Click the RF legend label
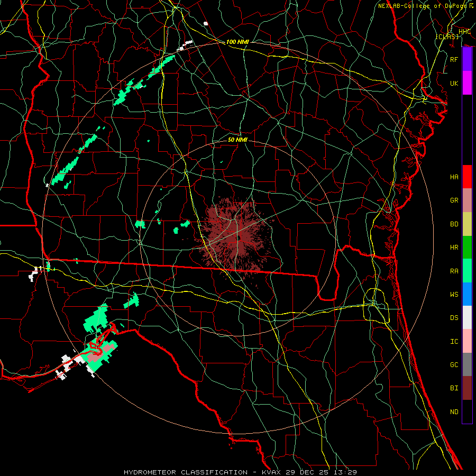 pos(454,59)
